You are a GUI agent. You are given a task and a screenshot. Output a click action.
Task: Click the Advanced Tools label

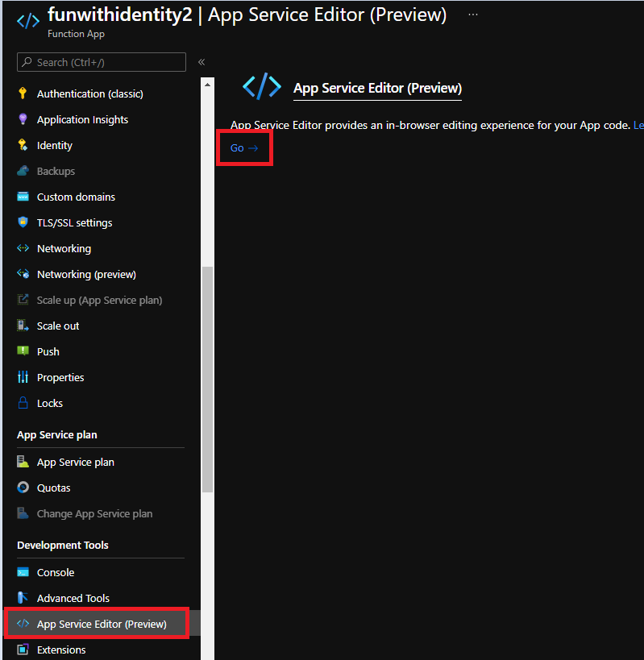click(x=73, y=598)
